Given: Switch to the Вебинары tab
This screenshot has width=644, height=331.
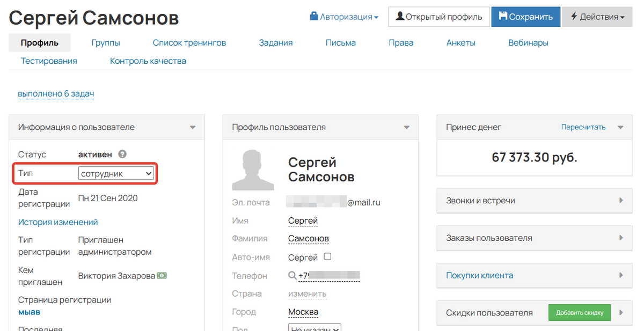Looking at the screenshot, I should (x=528, y=42).
